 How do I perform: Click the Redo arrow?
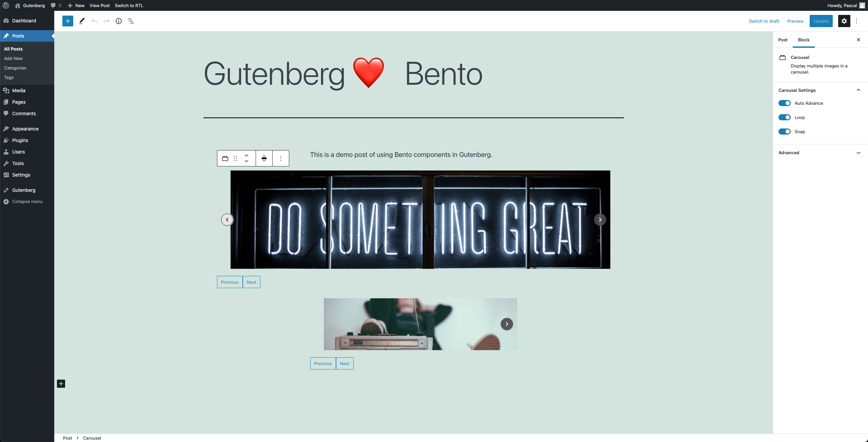tap(106, 21)
